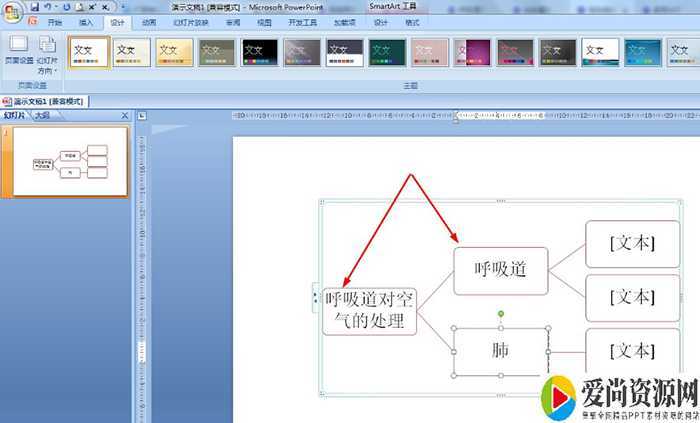Save the presentation from quick access toolbar

coord(34,6)
